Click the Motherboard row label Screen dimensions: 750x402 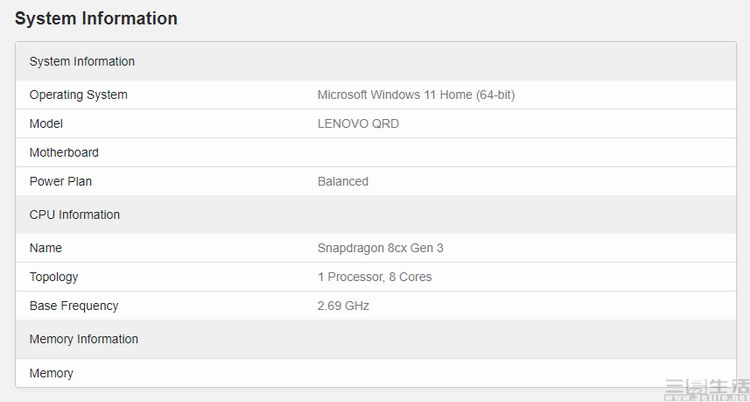point(64,152)
